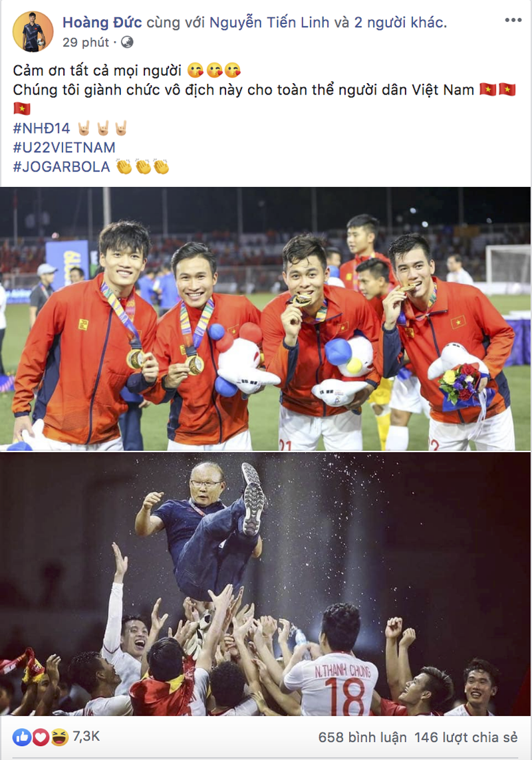Open the Hoàng Đức profile link
532x760 pixels.
pyautogui.click(x=102, y=23)
